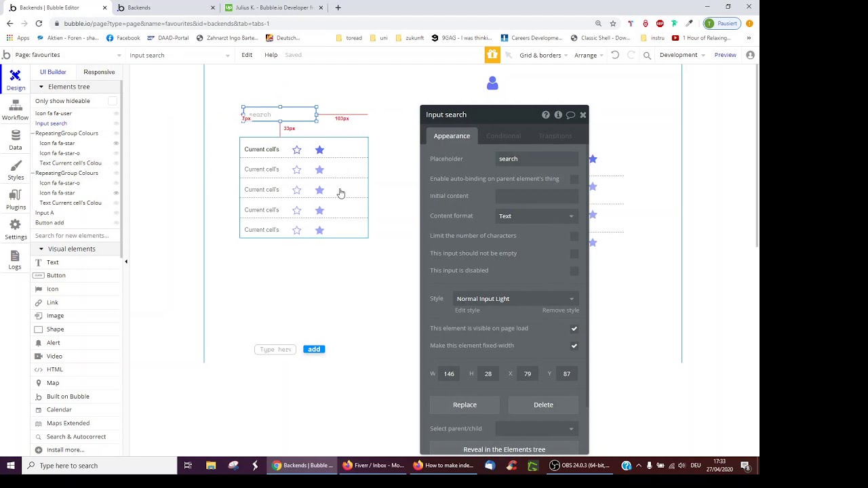Viewport: 868px width, 488px height.
Task: Switch to the Conditional tab
Action: tap(503, 136)
